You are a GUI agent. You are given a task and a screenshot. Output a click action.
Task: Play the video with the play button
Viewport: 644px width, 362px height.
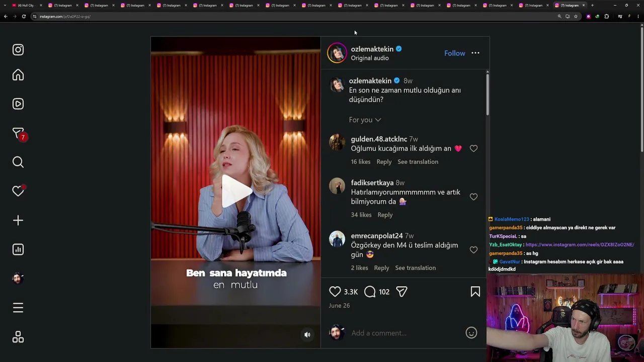pos(236,191)
